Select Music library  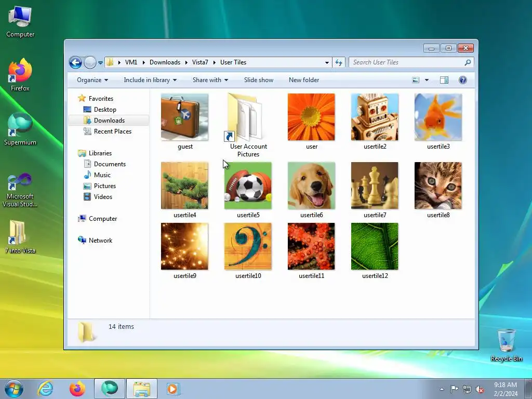click(x=102, y=175)
